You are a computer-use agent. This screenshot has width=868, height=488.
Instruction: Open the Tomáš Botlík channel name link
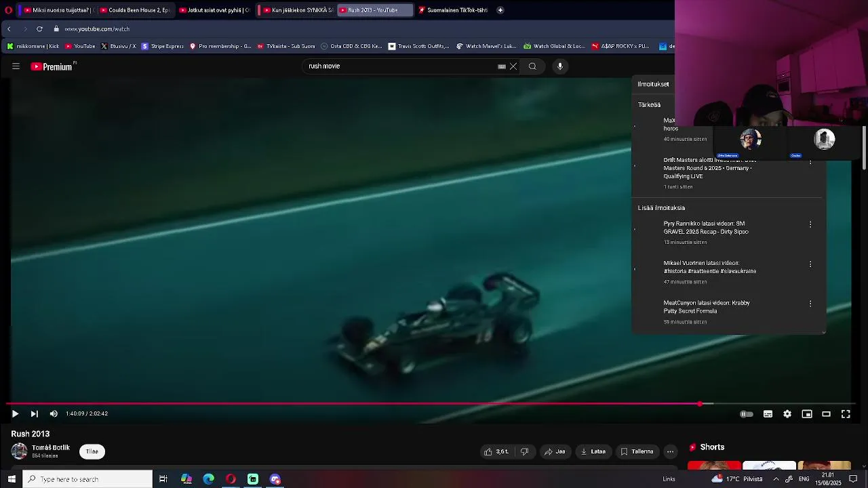(51, 448)
